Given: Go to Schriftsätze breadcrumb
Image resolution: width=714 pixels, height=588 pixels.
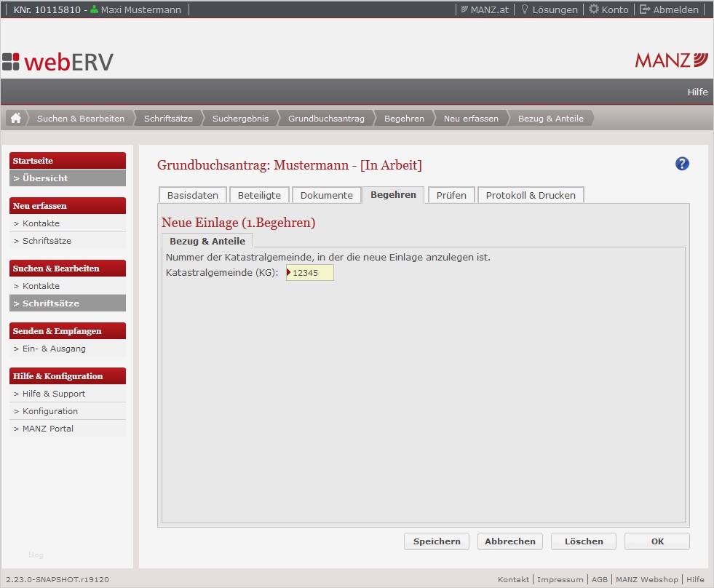Looking at the screenshot, I should (168, 119).
